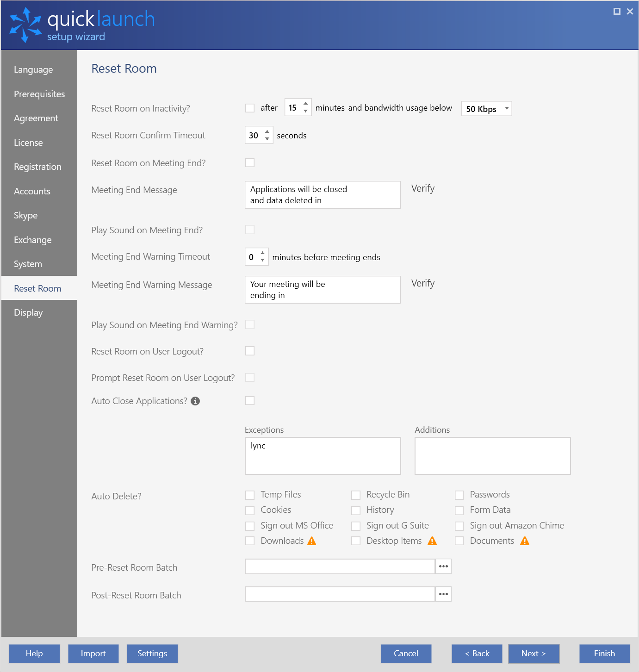The height and width of the screenshot is (672, 639).
Task: Go to the Exchange step
Action: click(x=39, y=240)
